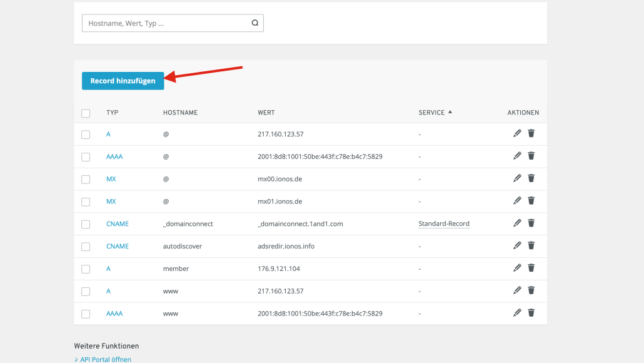
Task: Edit the A record for @
Action: 517,133
